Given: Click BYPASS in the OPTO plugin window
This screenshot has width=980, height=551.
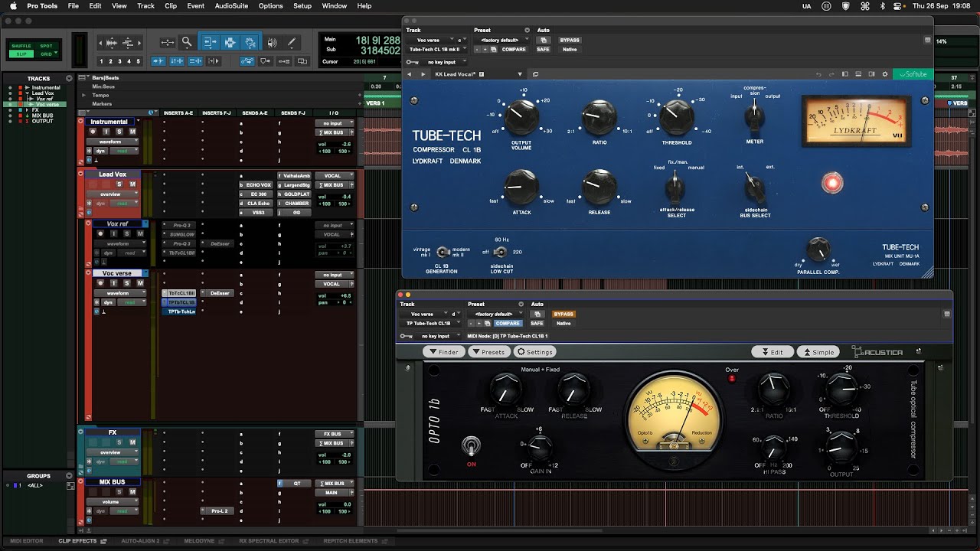Looking at the screenshot, I should tap(563, 314).
